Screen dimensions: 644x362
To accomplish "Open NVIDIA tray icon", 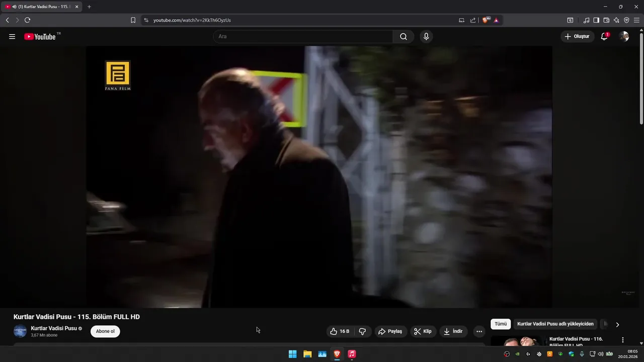I will point(517,354).
